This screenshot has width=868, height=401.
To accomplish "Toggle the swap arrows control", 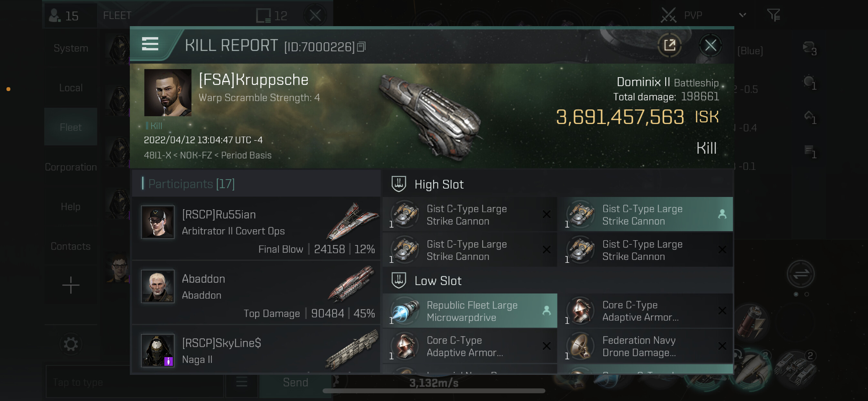I will click(800, 273).
